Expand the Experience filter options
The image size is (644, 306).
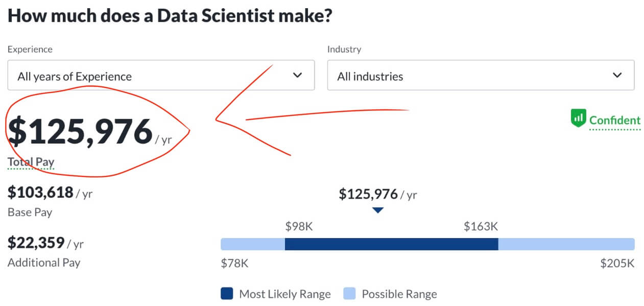click(161, 75)
